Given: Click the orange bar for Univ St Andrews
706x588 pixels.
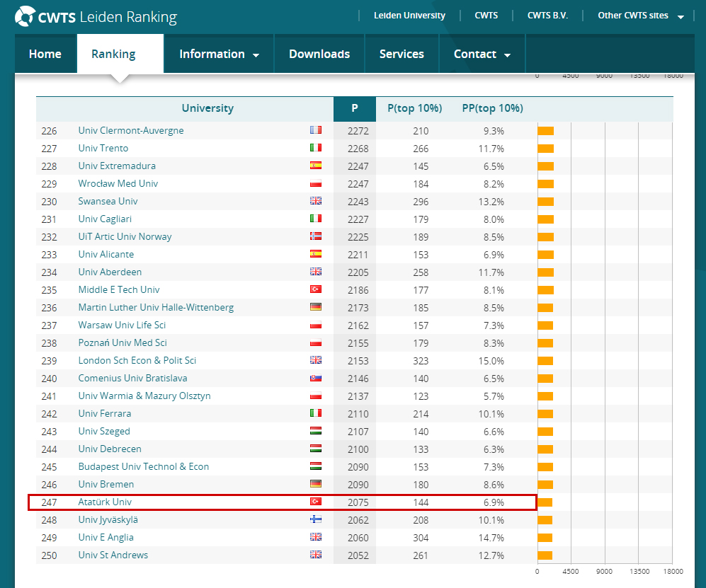Looking at the screenshot, I should point(545,555).
